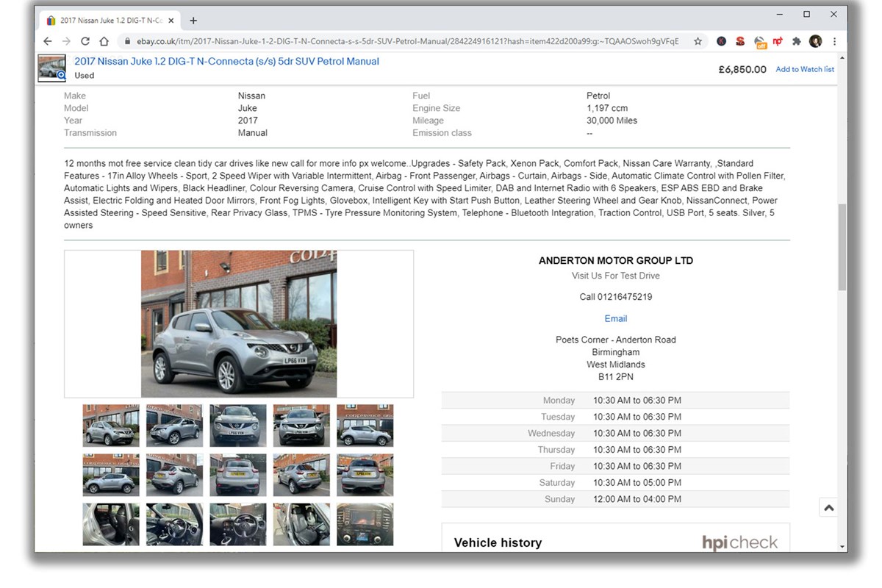Click the dealer Email link
The width and height of the screenshot is (882, 588).
pyautogui.click(x=616, y=318)
